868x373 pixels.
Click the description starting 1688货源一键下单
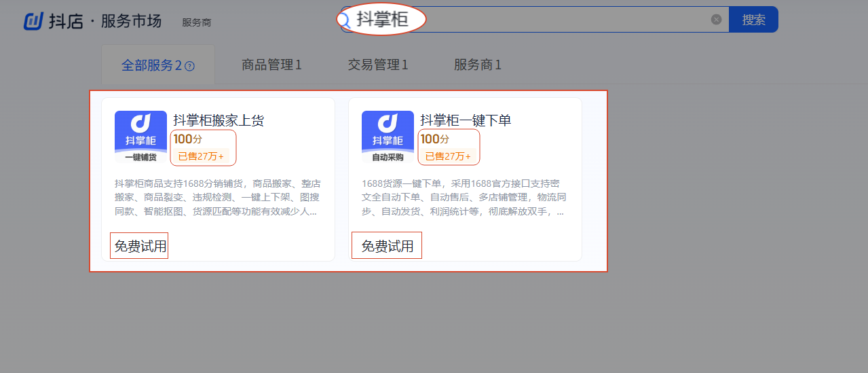(x=465, y=198)
